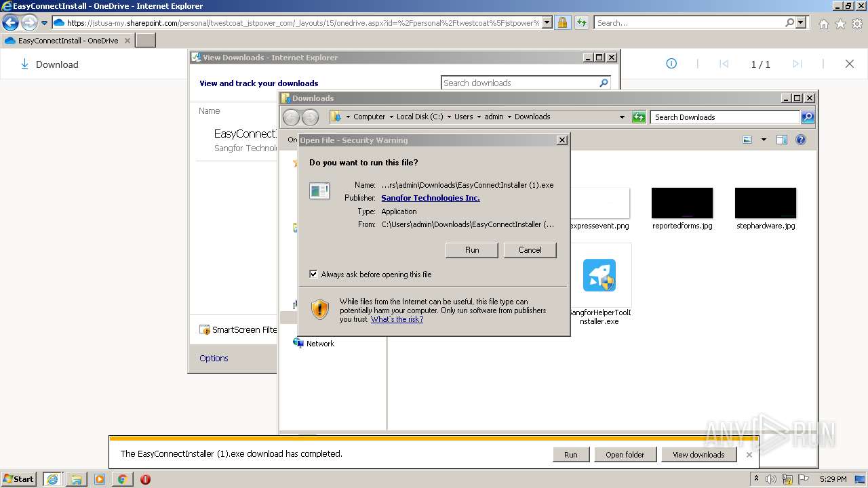Close the OneDrive file preview
The image size is (868, 488).
[x=850, y=64]
